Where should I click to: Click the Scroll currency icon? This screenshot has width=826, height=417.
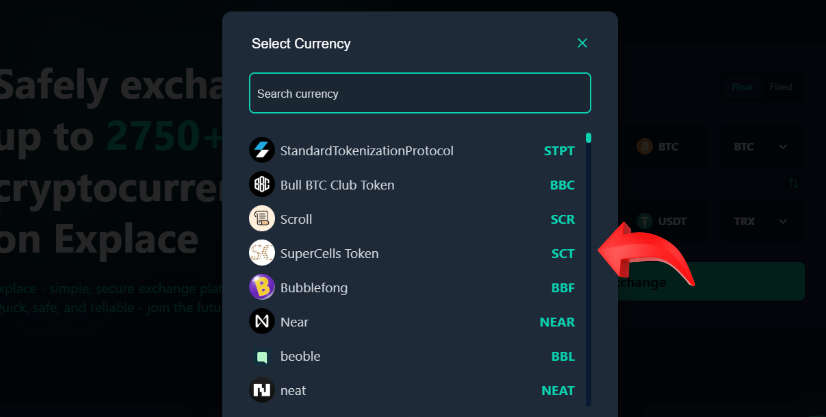click(262, 219)
